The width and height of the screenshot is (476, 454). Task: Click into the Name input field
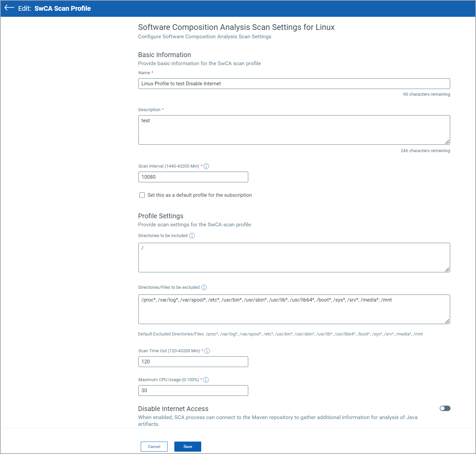pyautogui.click(x=294, y=84)
